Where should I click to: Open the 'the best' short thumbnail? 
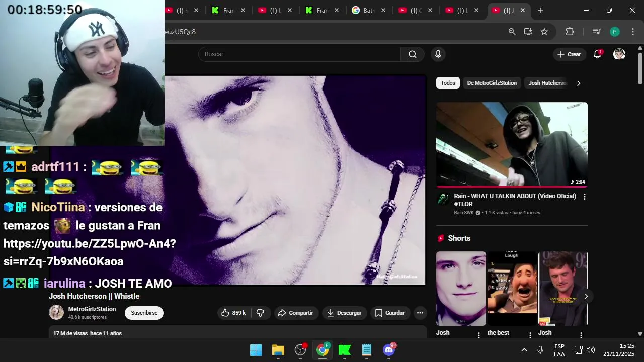(x=512, y=289)
